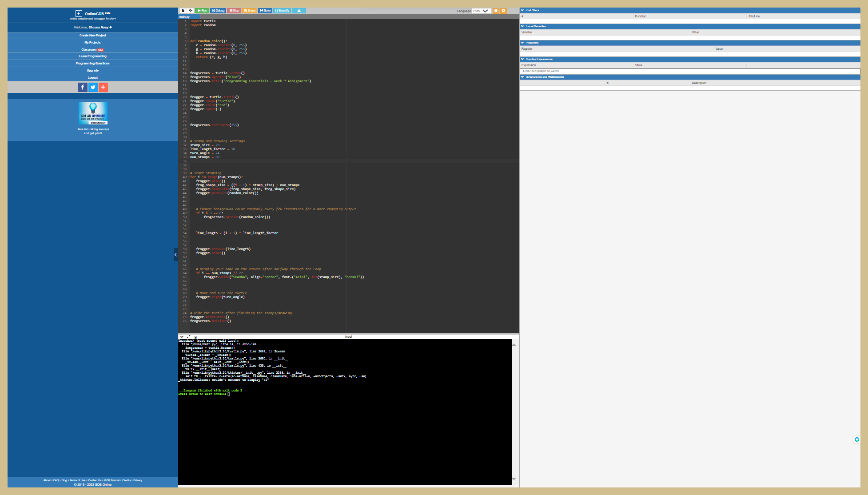Click the console scrollbar up arrow
Image resolution: width=868 pixels, height=495 pixels.
pos(514,345)
